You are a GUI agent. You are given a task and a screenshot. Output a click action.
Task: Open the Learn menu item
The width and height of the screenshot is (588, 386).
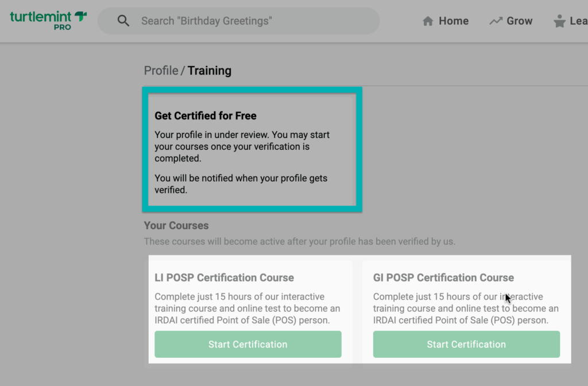571,21
